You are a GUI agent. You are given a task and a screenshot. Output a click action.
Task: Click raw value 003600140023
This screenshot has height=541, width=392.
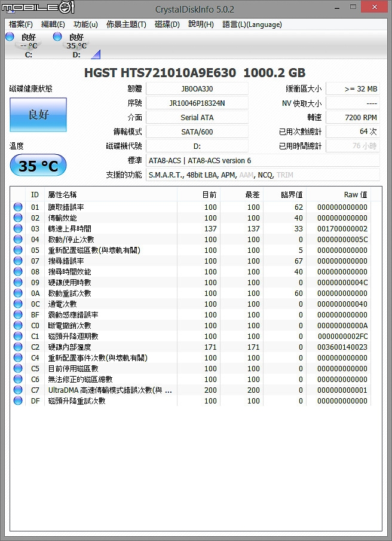pos(342,347)
